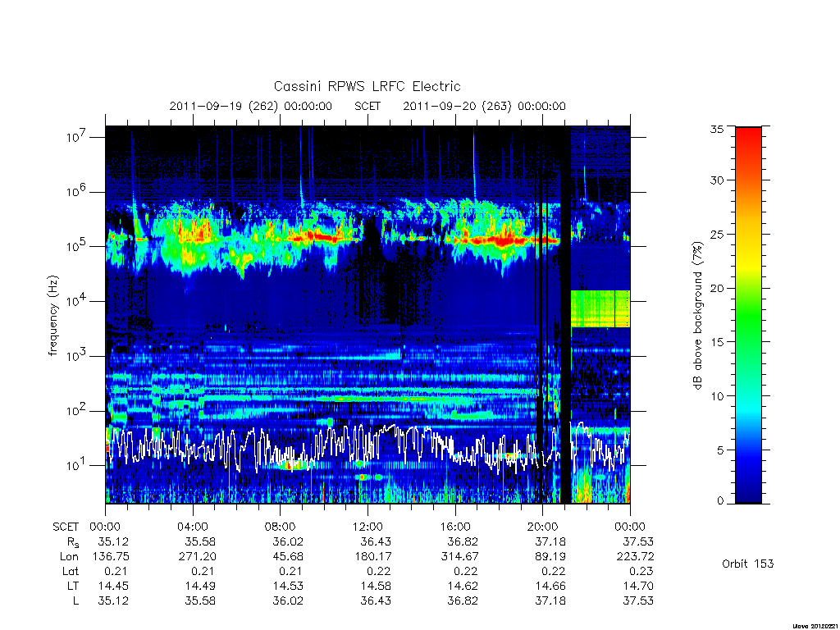This screenshot has height=630, width=840.
Task: Click the "Lon" row label
Action: point(69,557)
